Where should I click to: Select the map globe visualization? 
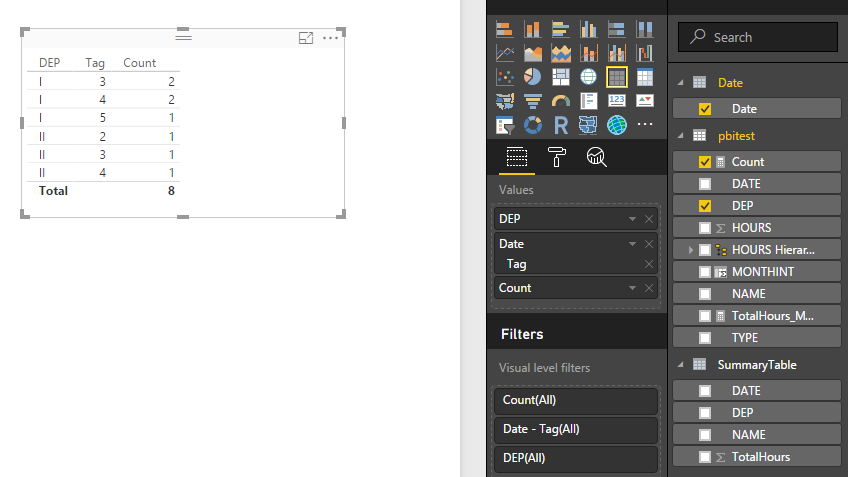coord(588,77)
